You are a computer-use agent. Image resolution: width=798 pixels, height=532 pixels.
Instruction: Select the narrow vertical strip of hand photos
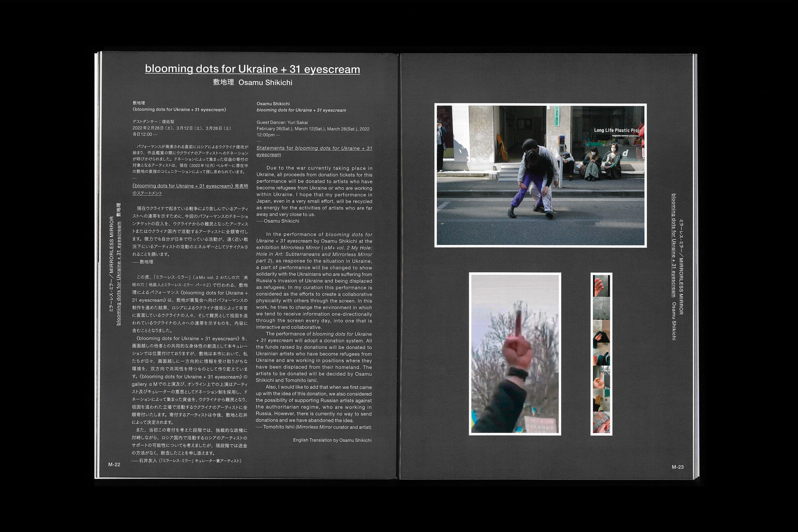[x=601, y=353]
